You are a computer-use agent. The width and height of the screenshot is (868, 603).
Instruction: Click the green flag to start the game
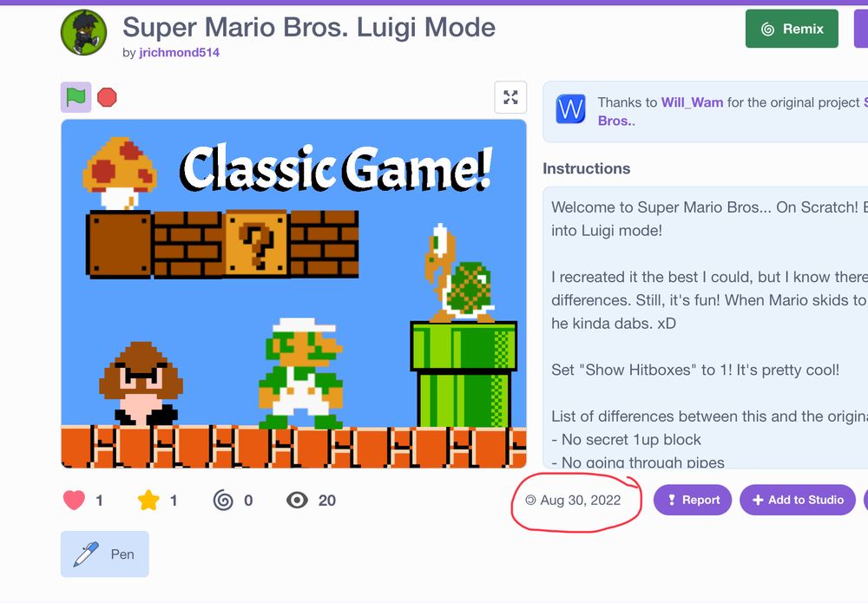click(x=76, y=97)
